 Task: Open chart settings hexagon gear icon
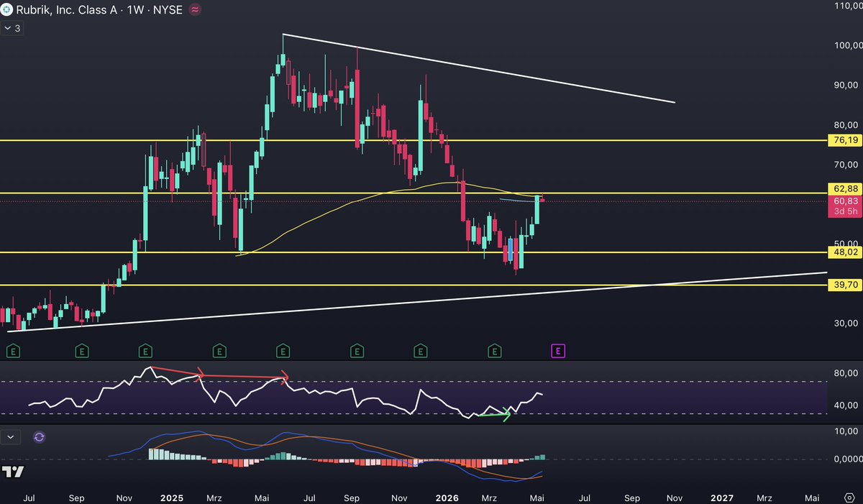[x=848, y=498]
